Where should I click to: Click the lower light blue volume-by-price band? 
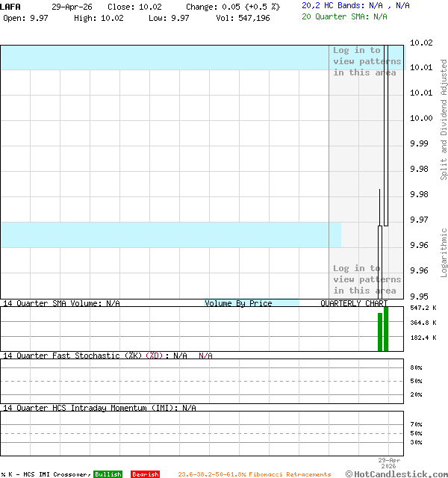[x=164, y=235]
